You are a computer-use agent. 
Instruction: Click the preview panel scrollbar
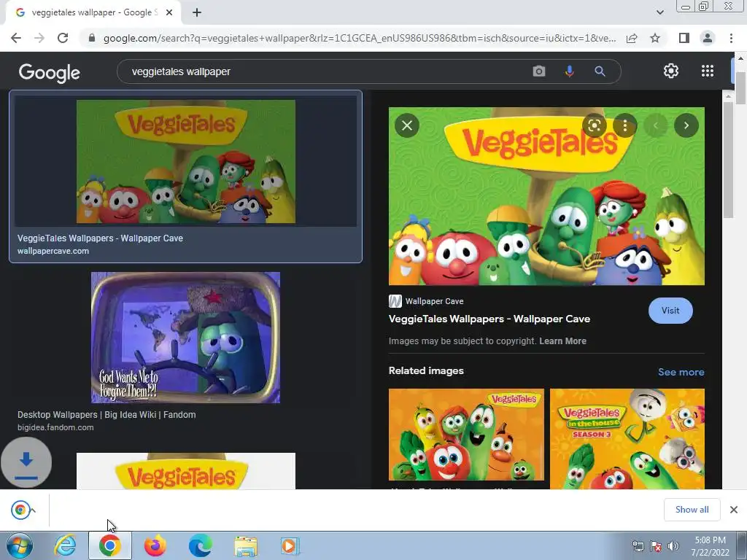pyautogui.click(x=728, y=160)
